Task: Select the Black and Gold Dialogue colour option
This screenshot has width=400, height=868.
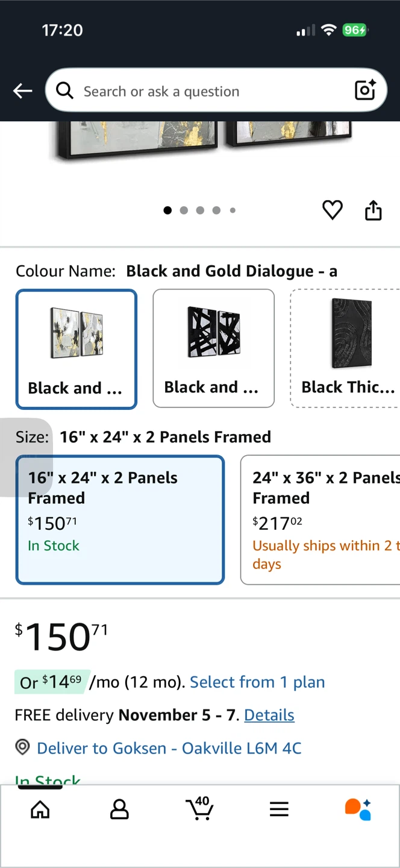Action: point(77,349)
